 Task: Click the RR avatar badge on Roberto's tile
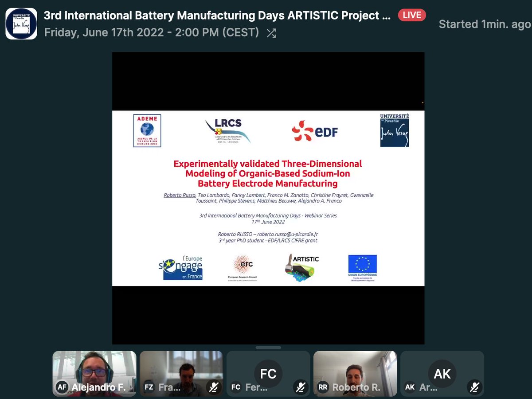click(x=323, y=387)
